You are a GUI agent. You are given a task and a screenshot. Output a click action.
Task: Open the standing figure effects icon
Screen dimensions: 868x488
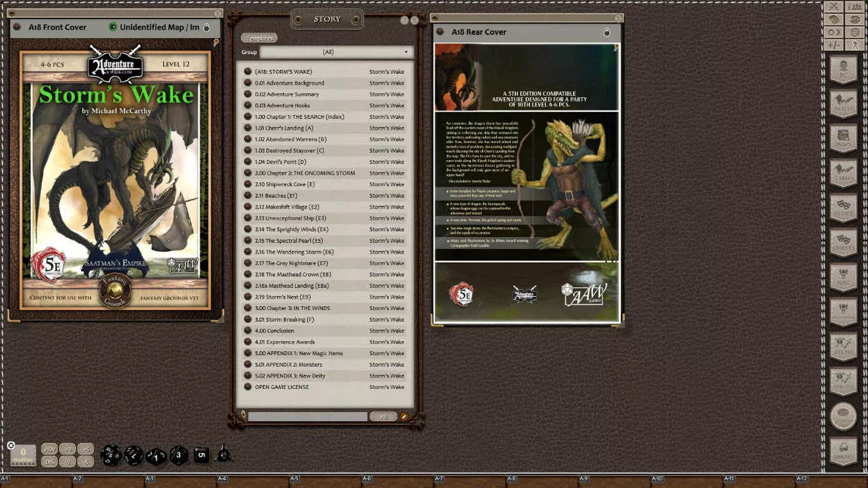click(x=855, y=44)
